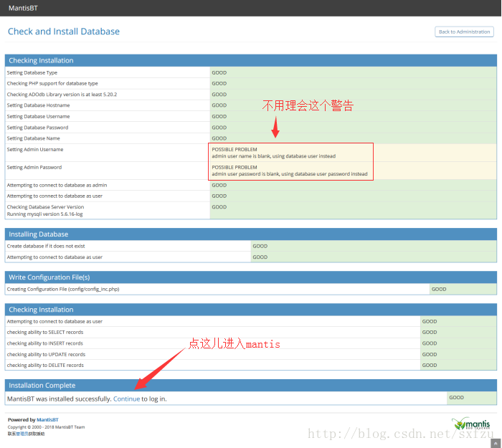
Task: Click the Setting Database Type row label
Action: pos(32,72)
